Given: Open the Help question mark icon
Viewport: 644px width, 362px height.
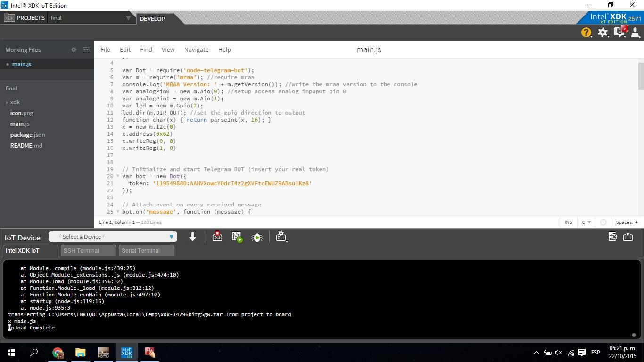Looking at the screenshot, I should coord(586,33).
